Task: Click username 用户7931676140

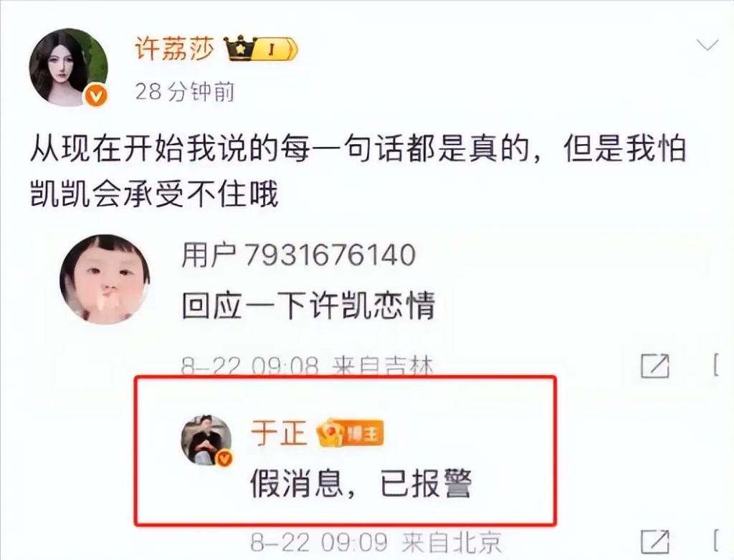Action: pos(299,255)
